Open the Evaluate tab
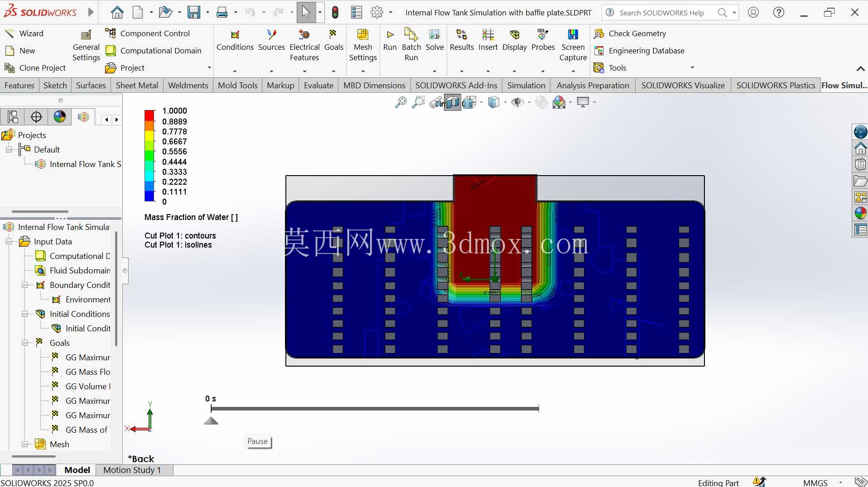 [318, 86]
